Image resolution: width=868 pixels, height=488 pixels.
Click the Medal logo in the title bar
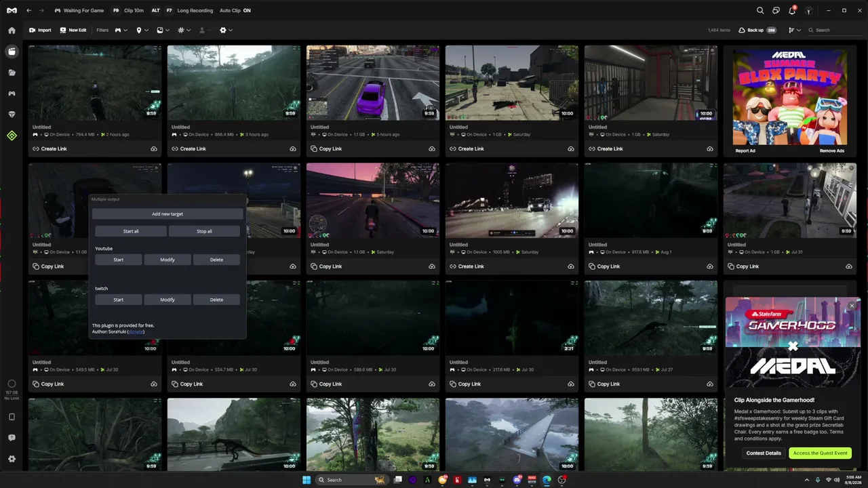coord(12,10)
